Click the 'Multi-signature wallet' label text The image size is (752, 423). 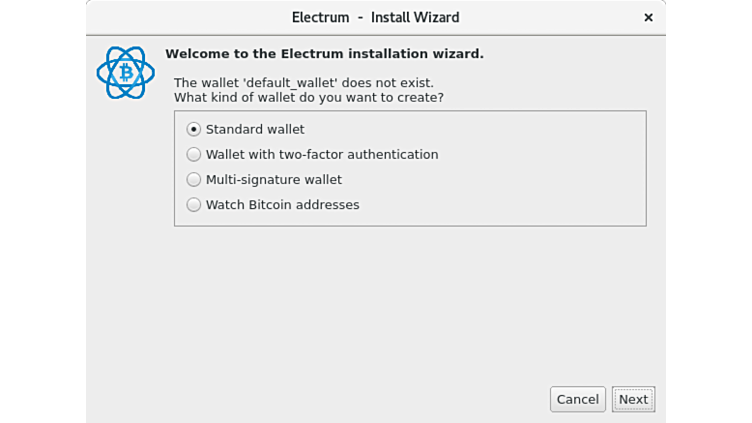pyautogui.click(x=274, y=180)
